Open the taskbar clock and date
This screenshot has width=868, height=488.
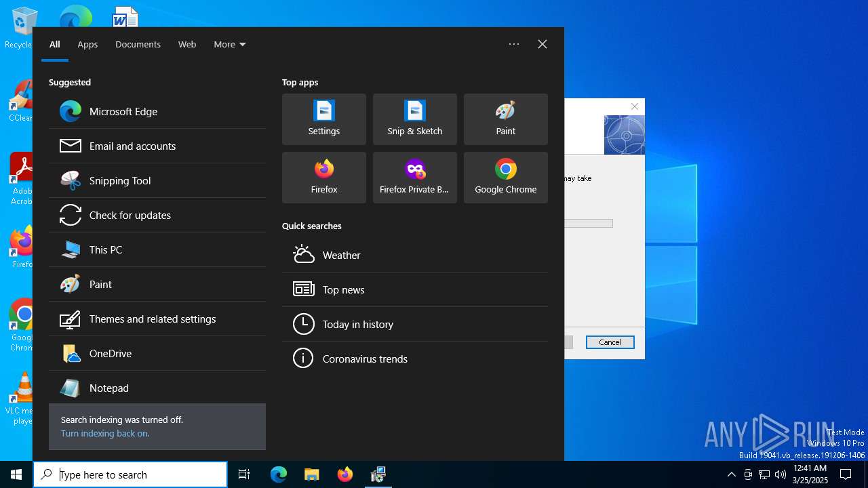coord(810,474)
